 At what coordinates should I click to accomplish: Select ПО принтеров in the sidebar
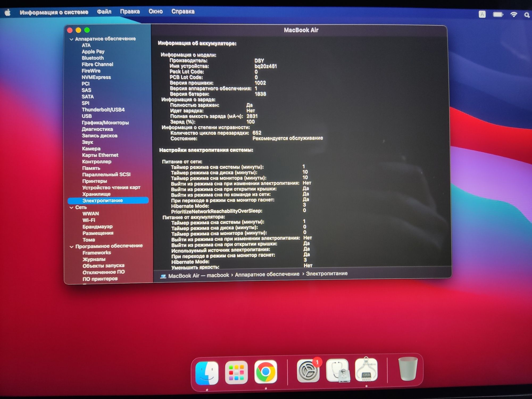[x=100, y=279]
